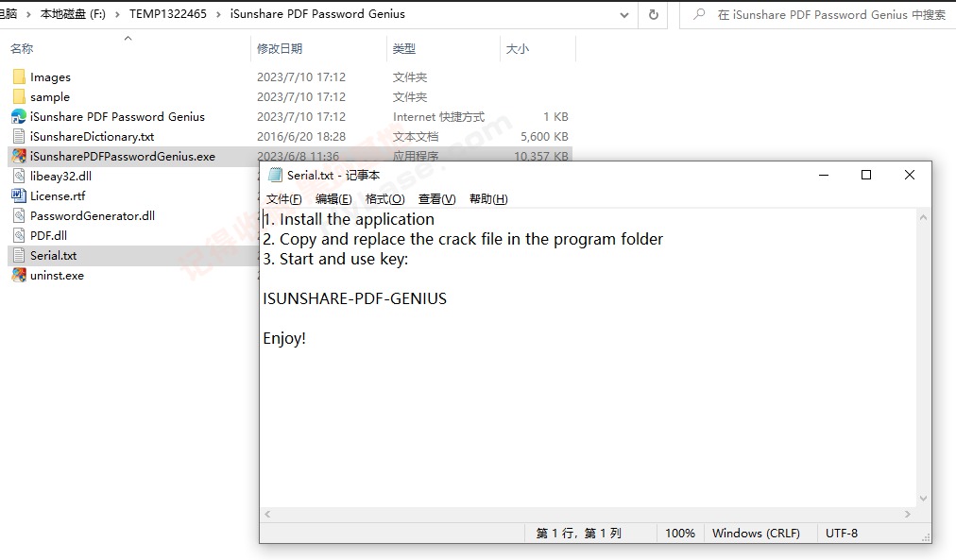Open the 文件(F) menu in Notepad
The image size is (956, 560).
tap(283, 199)
